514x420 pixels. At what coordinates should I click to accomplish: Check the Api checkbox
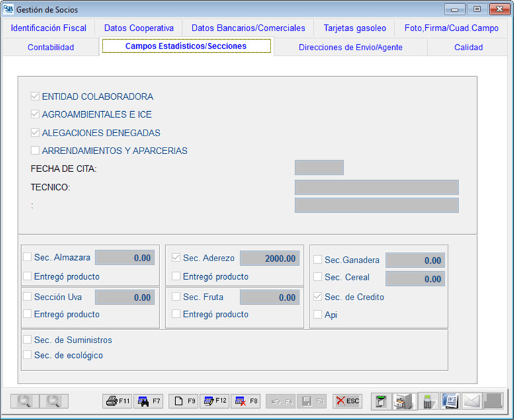click(x=318, y=315)
